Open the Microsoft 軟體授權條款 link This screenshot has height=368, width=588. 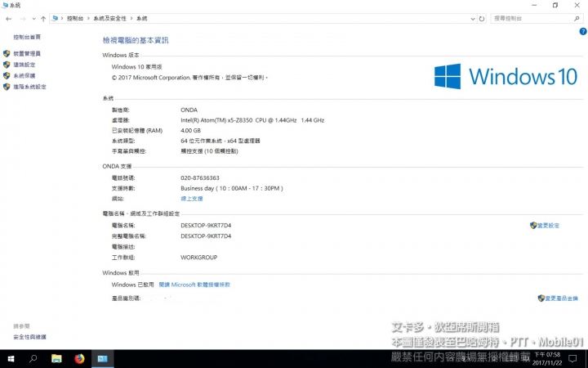coord(194,285)
